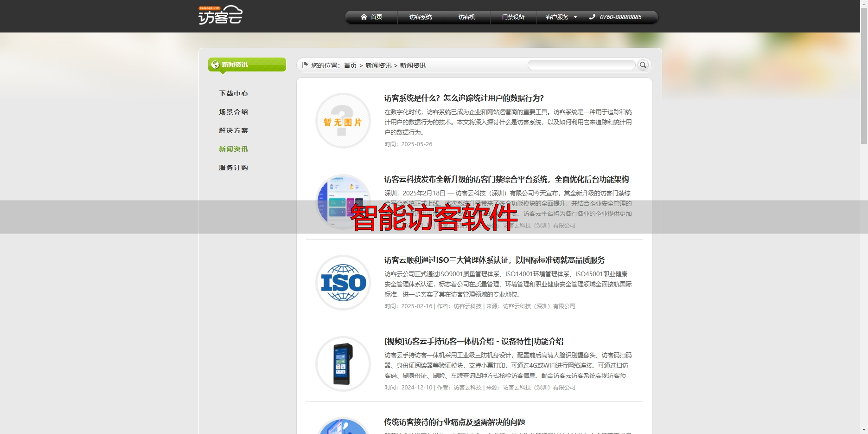The image size is (868, 434).
Task: Click the first 新闻资讯 breadcrumb link
Action: click(x=378, y=65)
